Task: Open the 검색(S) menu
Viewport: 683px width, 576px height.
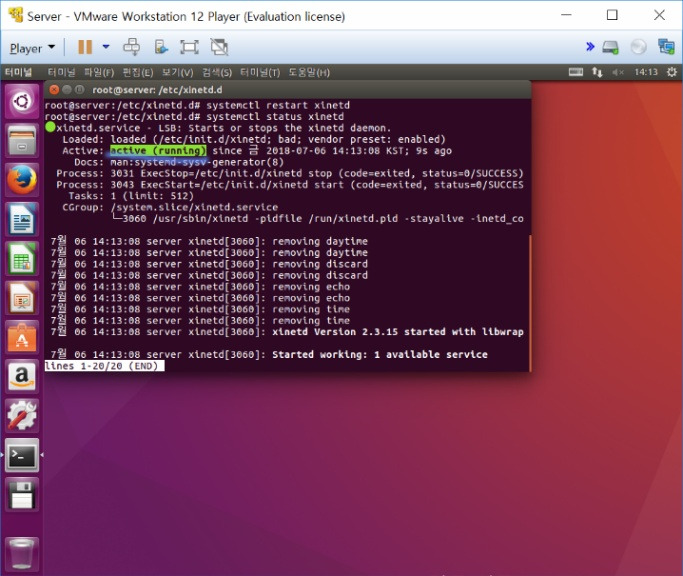Action: [x=216, y=72]
